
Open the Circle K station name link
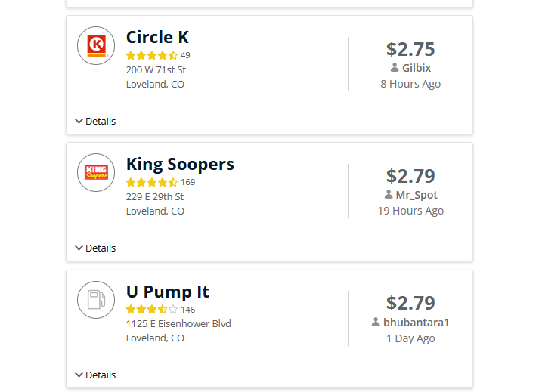tap(157, 37)
